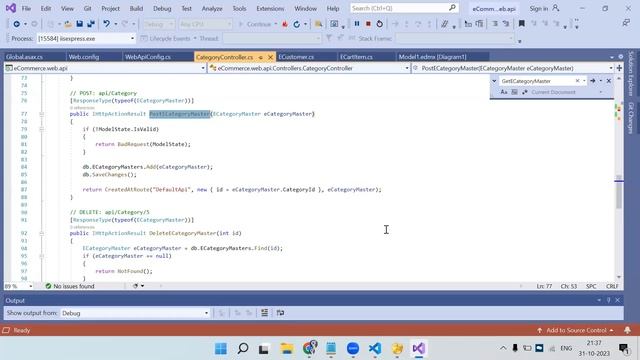Viewport: 640px width, 360px height.
Task: Collapse the if ModelState.IsValid block
Action: [x=42, y=129]
